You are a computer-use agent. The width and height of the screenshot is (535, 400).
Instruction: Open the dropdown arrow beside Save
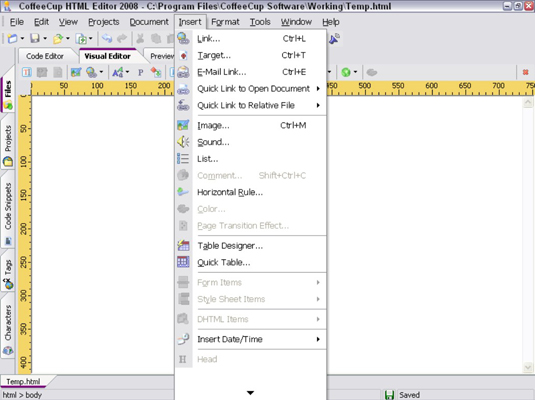pyautogui.click(x=45, y=39)
